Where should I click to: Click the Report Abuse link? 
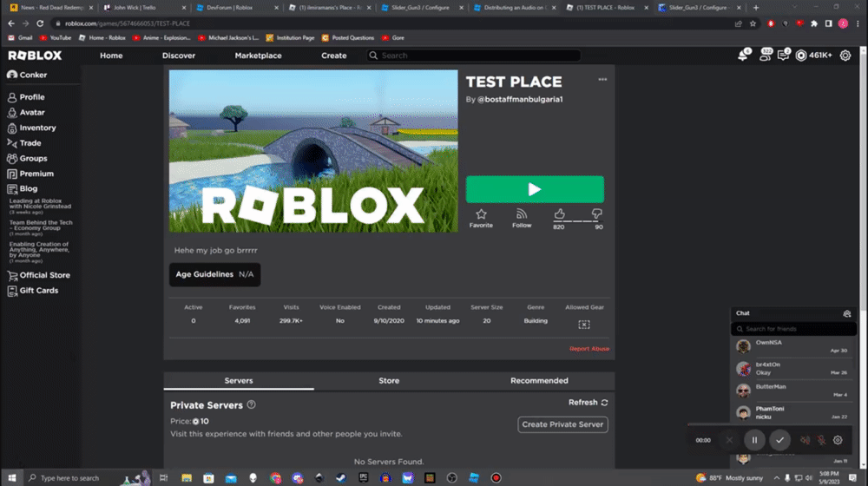(589, 349)
